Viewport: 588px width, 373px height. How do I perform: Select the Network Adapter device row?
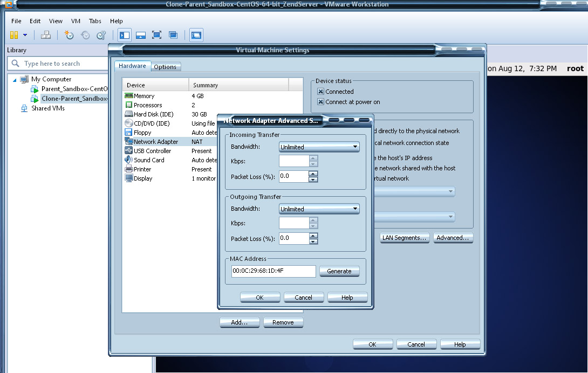[x=171, y=142]
